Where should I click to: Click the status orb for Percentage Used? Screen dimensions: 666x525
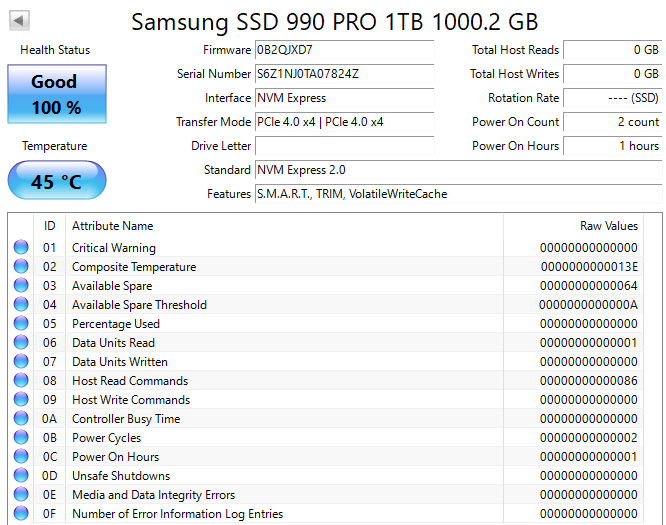click(21, 323)
